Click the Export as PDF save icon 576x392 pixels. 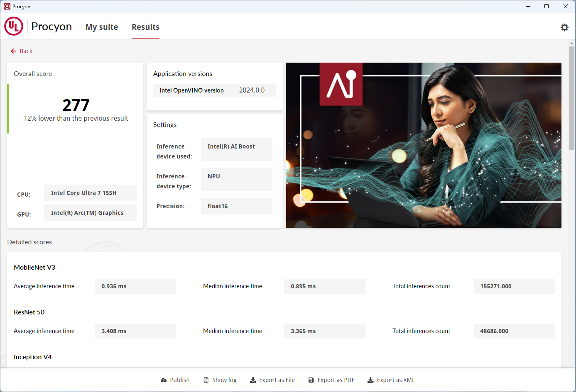(x=311, y=380)
